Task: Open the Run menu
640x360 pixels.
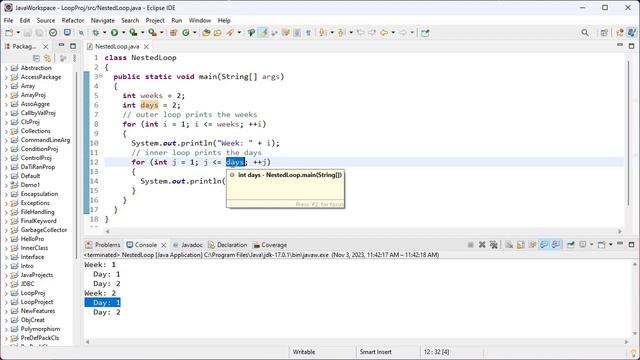Action: coord(176,20)
